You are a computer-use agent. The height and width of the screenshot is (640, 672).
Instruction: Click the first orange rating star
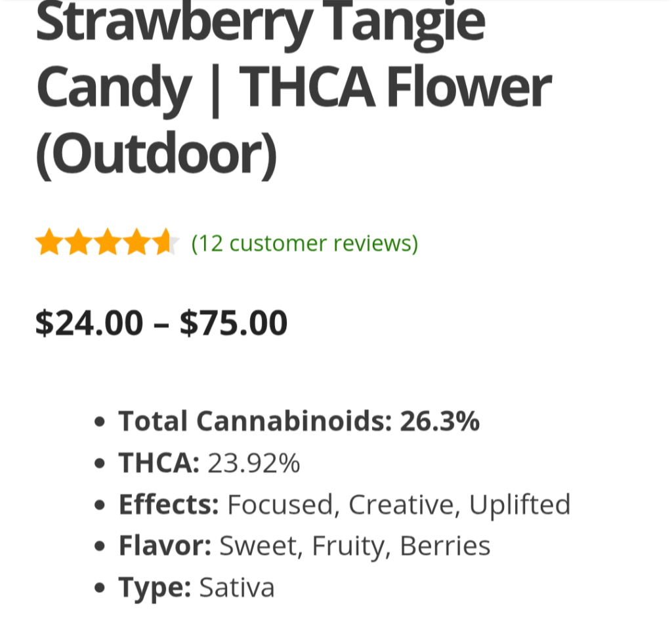pyautogui.click(x=49, y=243)
